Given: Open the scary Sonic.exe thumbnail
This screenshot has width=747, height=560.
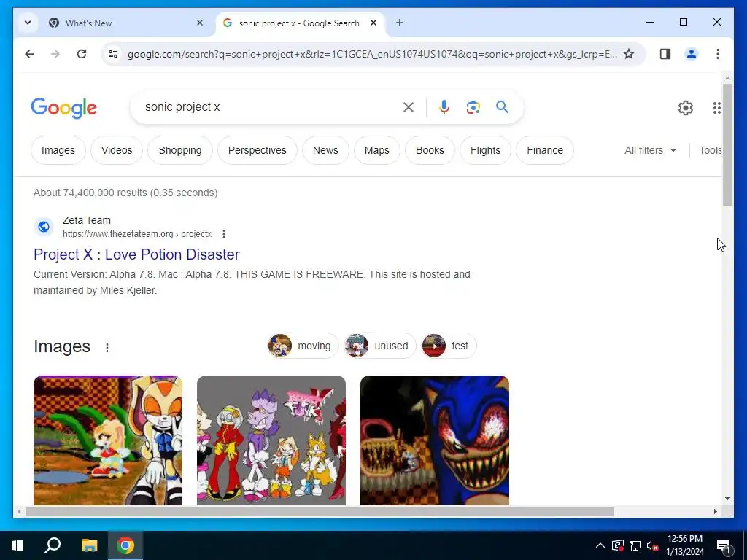Looking at the screenshot, I should [x=435, y=440].
